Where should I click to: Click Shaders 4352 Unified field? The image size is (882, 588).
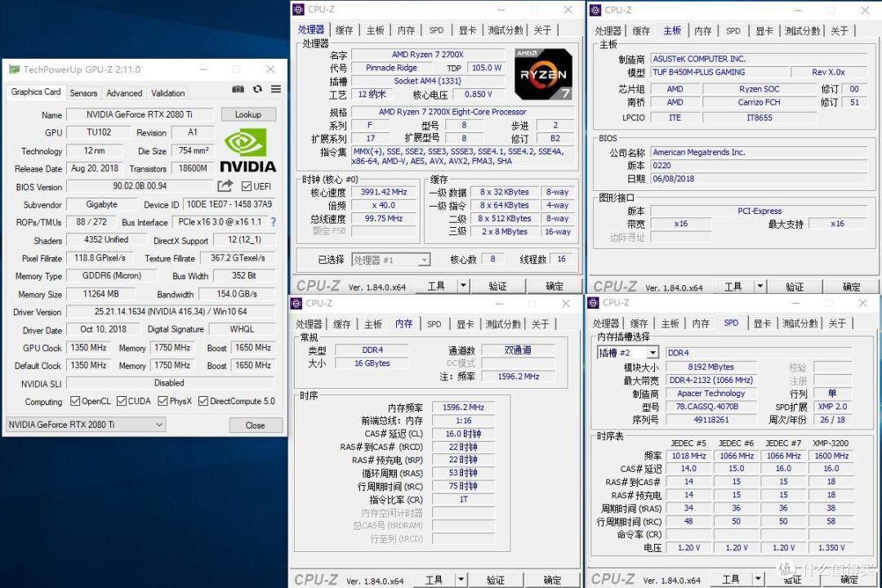106,240
